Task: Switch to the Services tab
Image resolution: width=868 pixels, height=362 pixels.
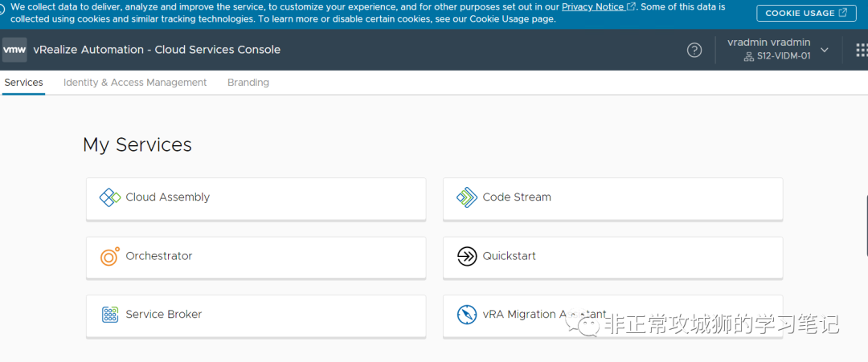Action: coord(23,83)
